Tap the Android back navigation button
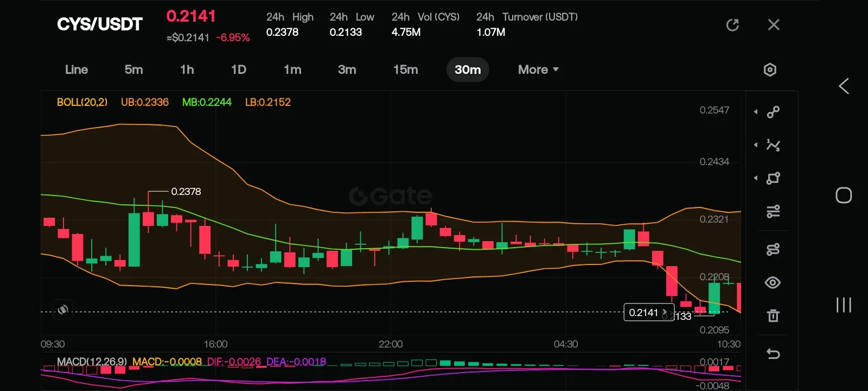 coord(844,86)
